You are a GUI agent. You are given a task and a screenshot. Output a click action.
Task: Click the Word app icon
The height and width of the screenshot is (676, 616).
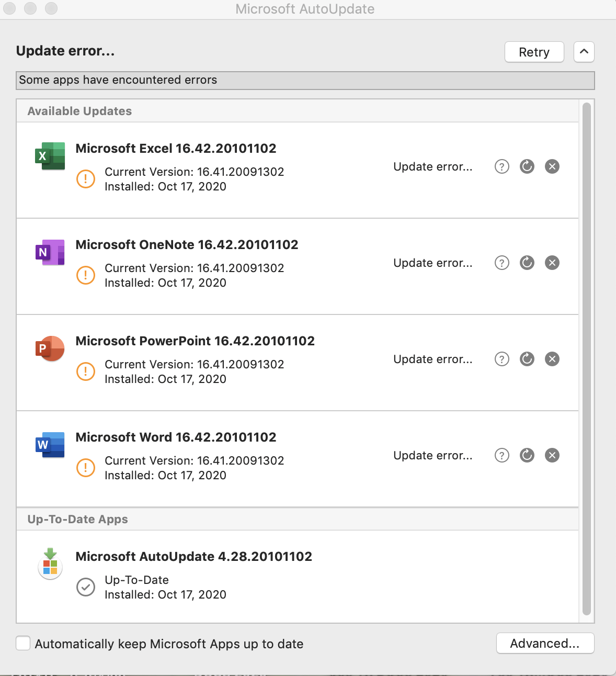[50, 445]
